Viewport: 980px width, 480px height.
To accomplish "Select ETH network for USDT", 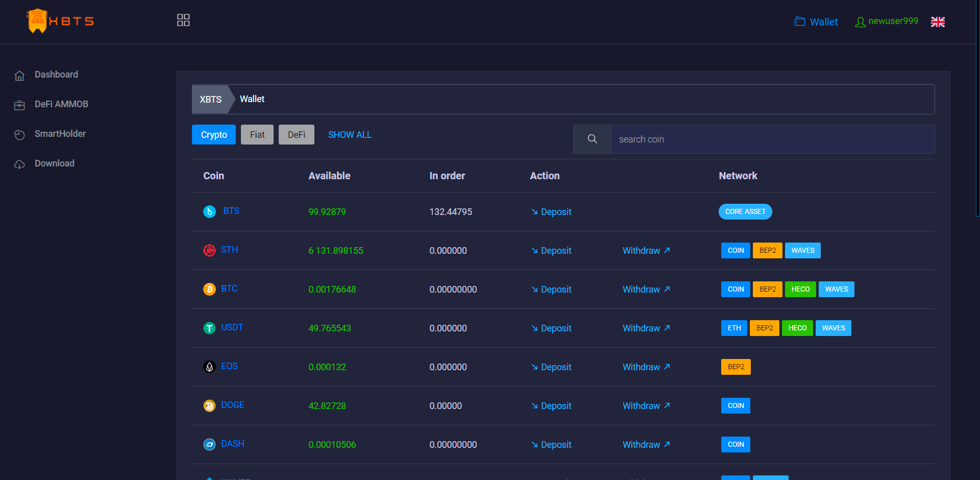I will pos(734,328).
